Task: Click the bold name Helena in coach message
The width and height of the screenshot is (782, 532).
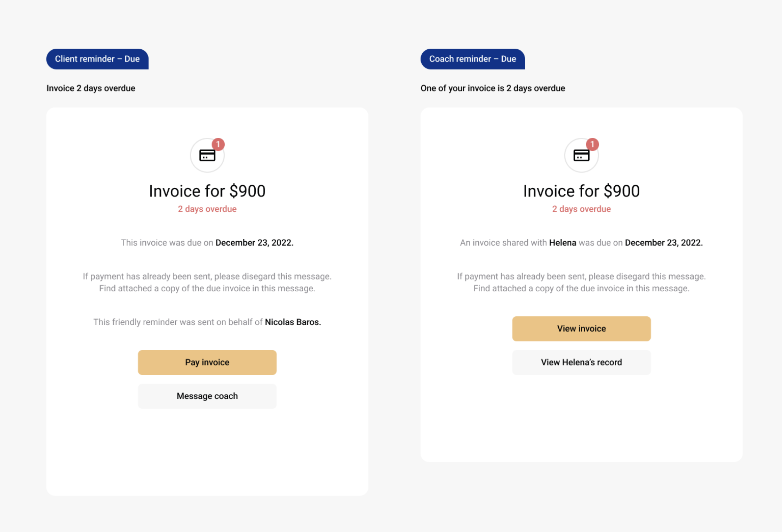Action: (562, 243)
